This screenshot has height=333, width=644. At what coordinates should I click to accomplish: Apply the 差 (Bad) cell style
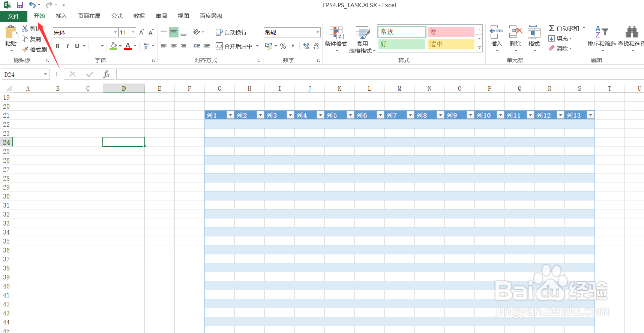pos(451,32)
